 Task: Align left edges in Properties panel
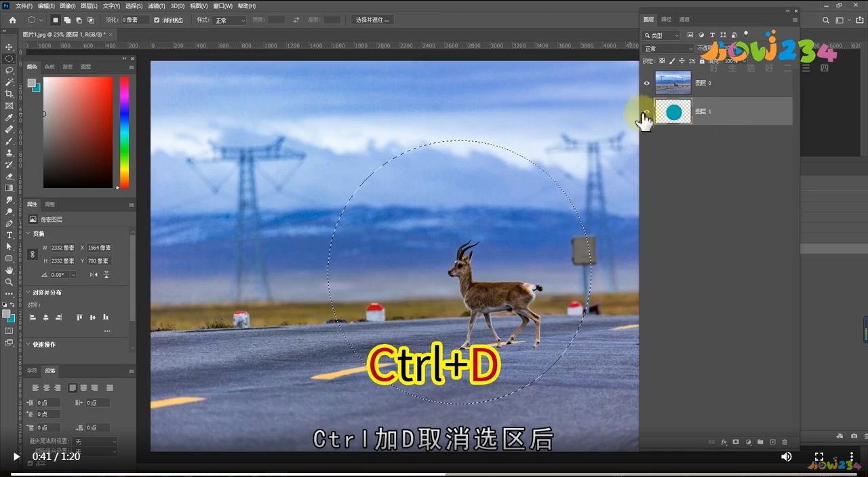(x=33, y=317)
